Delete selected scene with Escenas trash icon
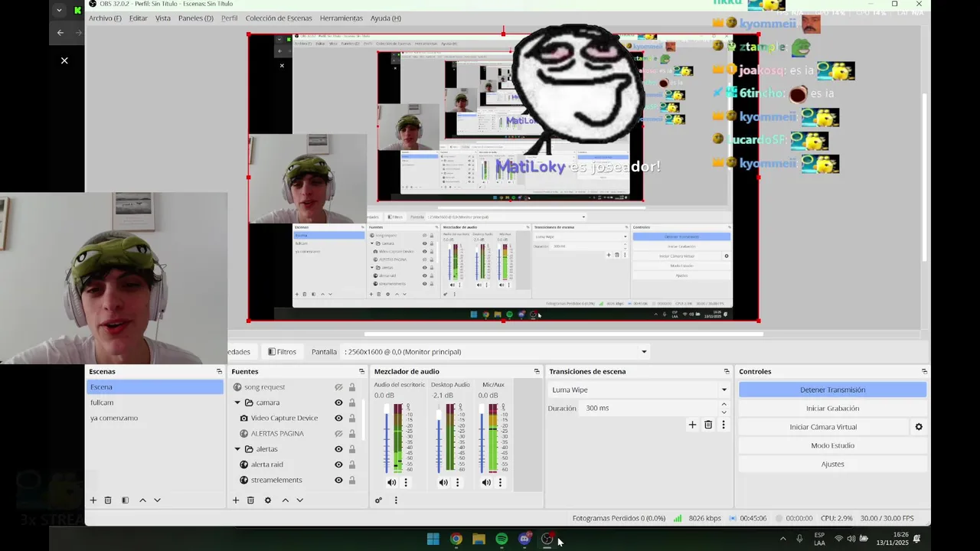Screen dimensions: 980x551 click(x=108, y=500)
